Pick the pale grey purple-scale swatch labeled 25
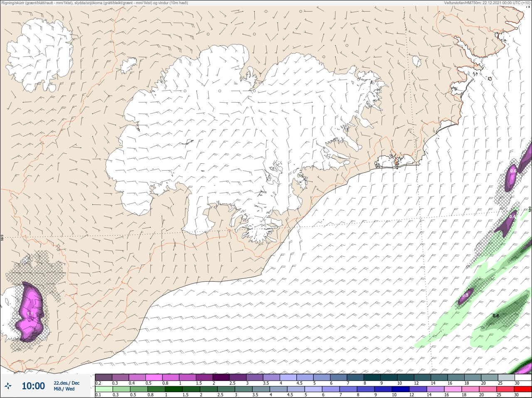The width and height of the screenshot is (532, 398). click(506, 377)
